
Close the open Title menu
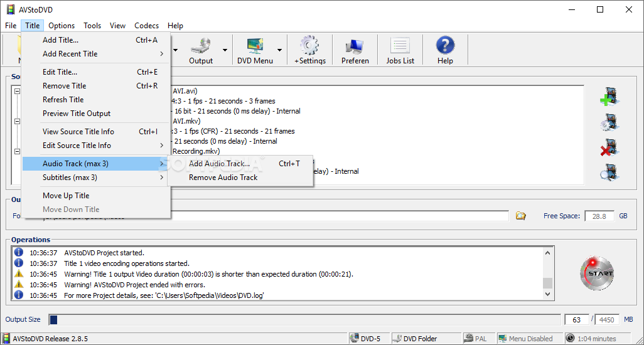coord(33,26)
